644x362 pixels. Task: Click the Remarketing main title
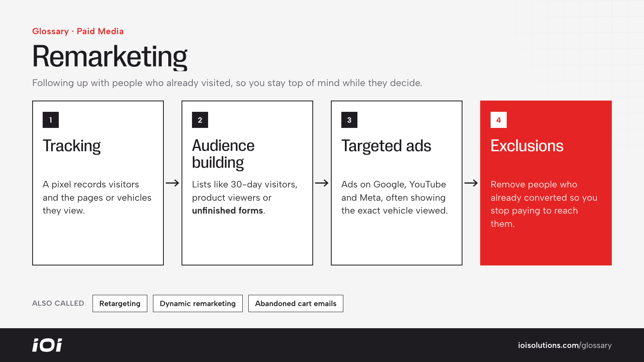pyautogui.click(x=110, y=57)
